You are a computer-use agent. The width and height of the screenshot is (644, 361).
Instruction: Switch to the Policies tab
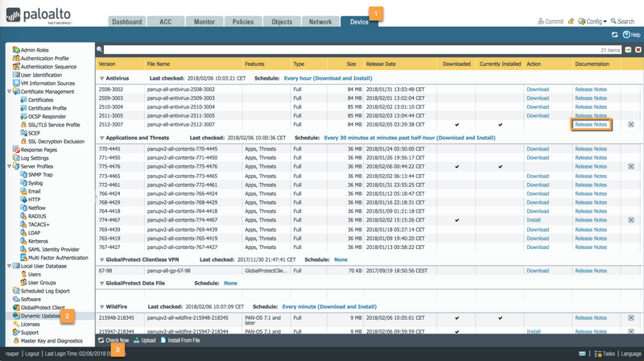243,22
